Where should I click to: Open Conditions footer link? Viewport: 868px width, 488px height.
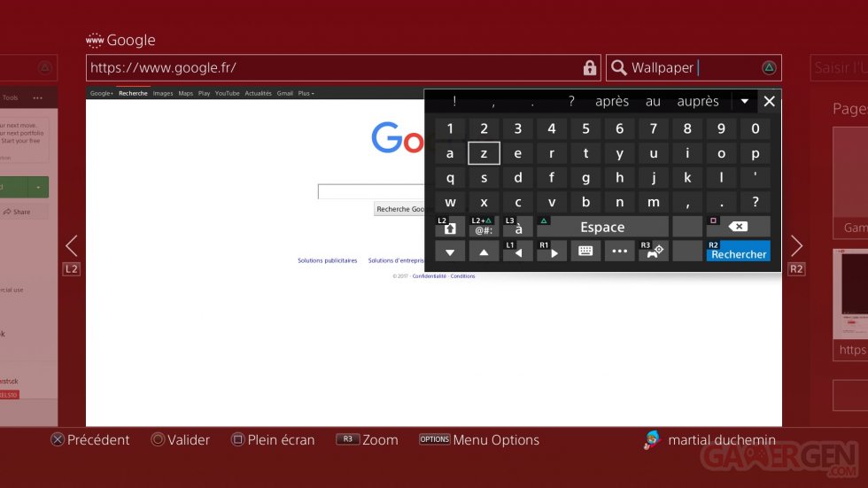(462, 276)
